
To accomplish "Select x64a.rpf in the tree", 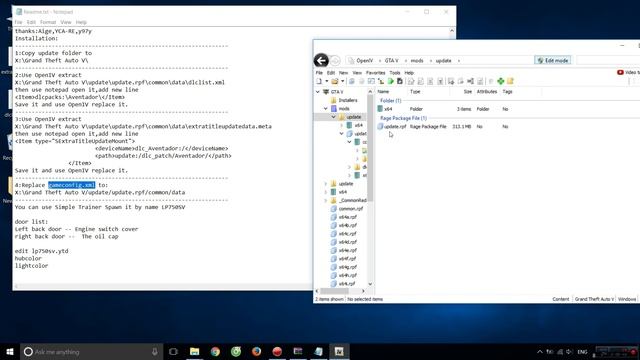I will click(348, 217).
